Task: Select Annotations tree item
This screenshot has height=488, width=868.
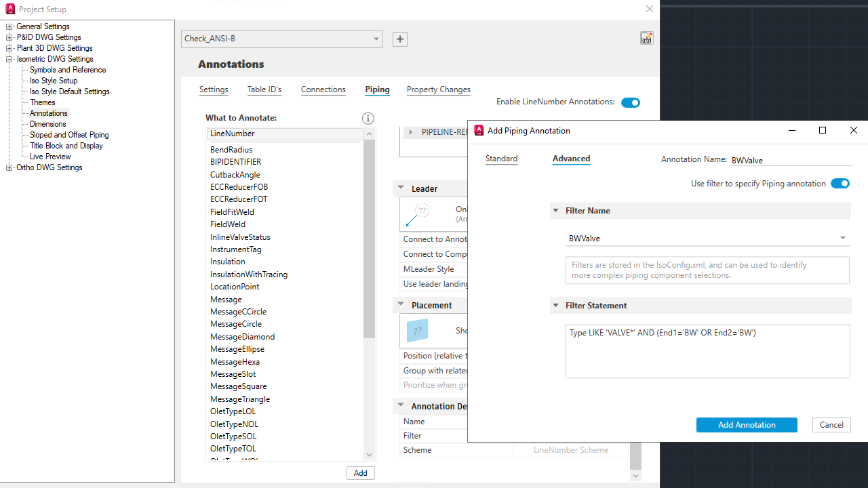Action: (x=49, y=113)
